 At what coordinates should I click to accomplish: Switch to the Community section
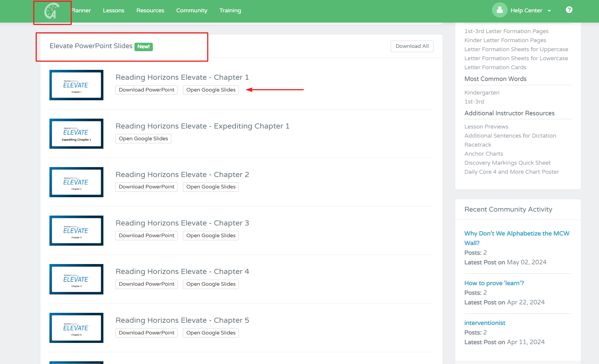coord(192,10)
